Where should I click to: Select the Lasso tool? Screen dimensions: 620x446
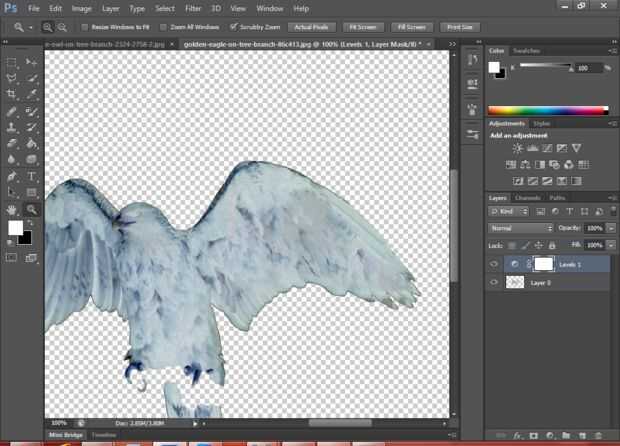[x=11, y=77]
